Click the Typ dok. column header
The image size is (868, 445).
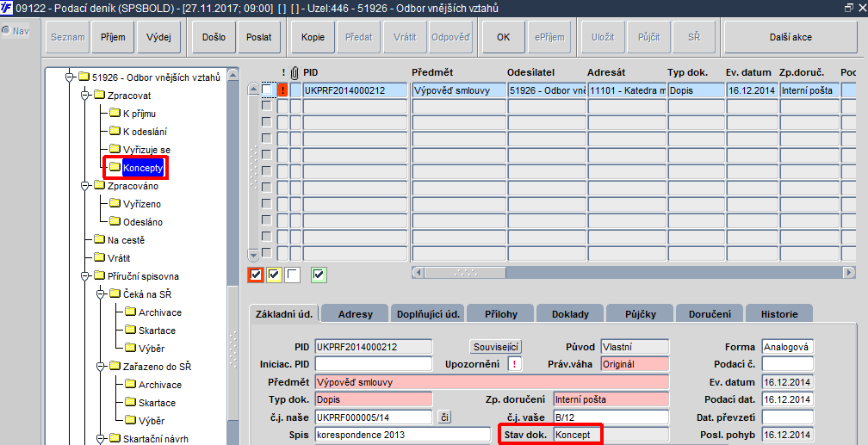pyautogui.click(x=687, y=72)
